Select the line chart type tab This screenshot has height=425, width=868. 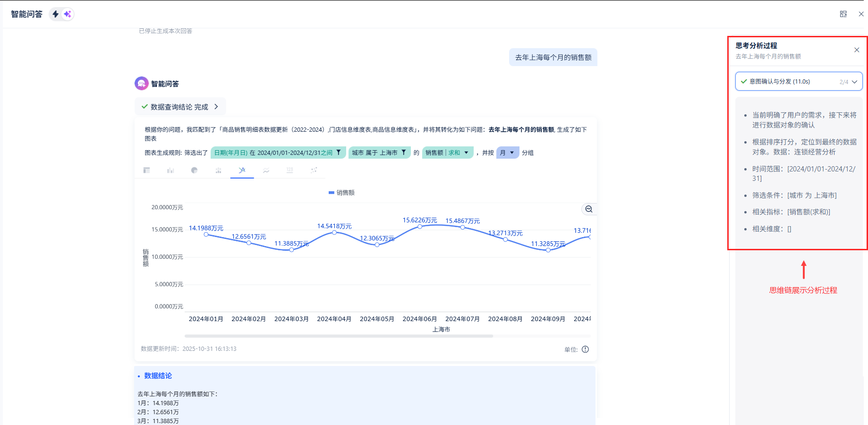(242, 170)
